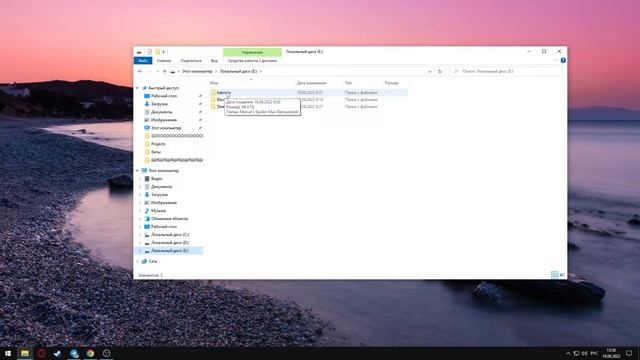Open address bar history dropdown arrow

click(430, 71)
